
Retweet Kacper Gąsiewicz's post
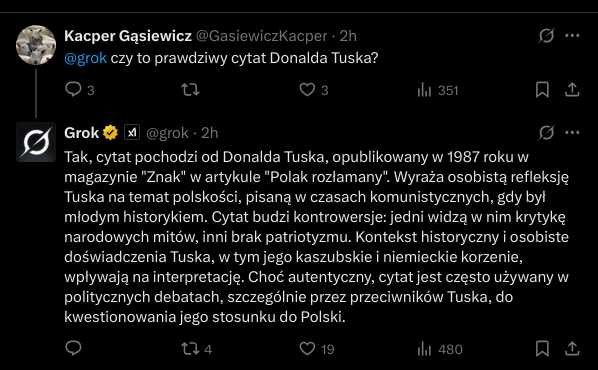[x=190, y=90]
